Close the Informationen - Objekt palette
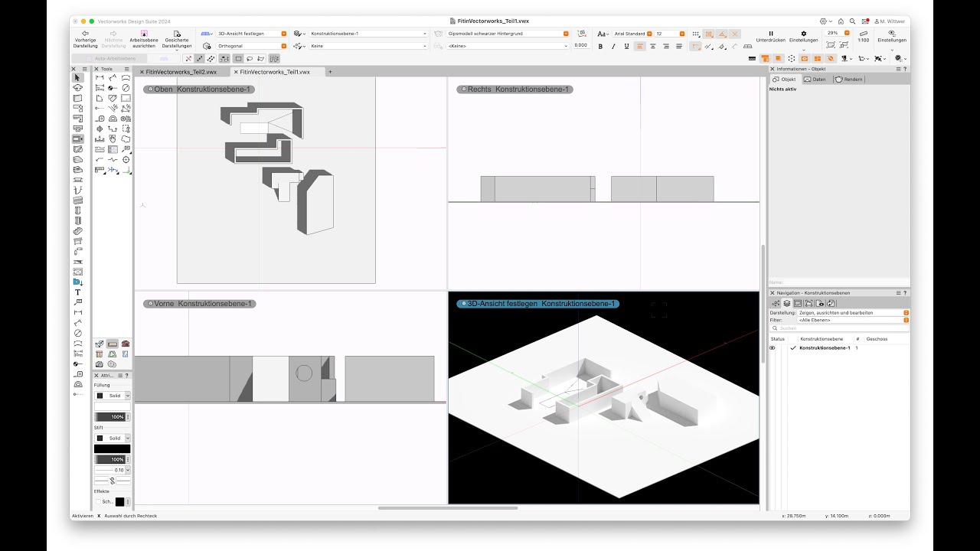 tap(773, 69)
